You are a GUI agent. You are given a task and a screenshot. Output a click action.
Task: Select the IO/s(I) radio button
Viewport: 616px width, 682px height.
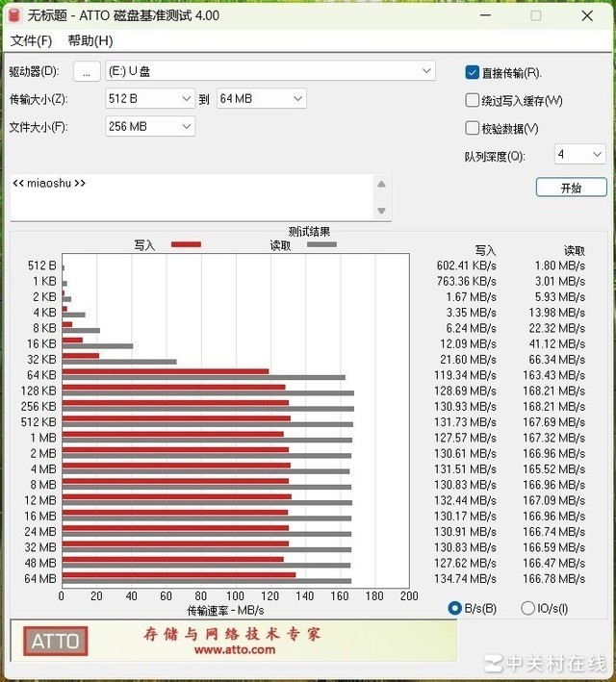pyautogui.click(x=527, y=608)
